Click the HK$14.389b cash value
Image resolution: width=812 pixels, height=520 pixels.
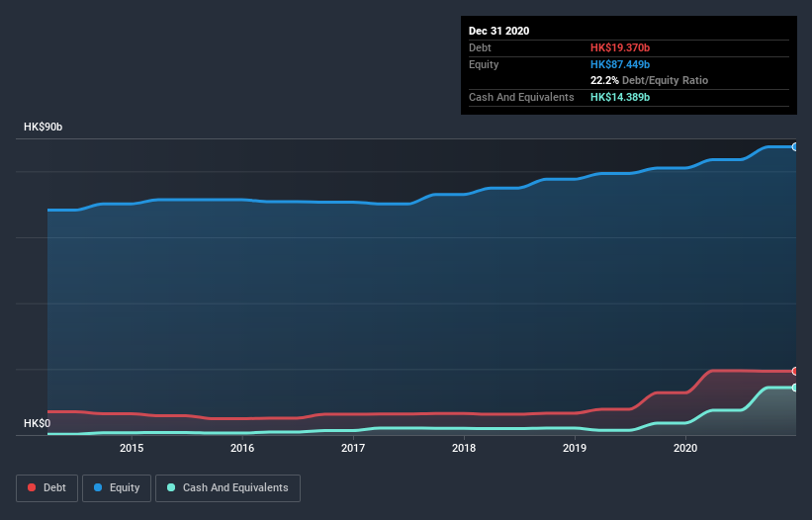point(620,97)
